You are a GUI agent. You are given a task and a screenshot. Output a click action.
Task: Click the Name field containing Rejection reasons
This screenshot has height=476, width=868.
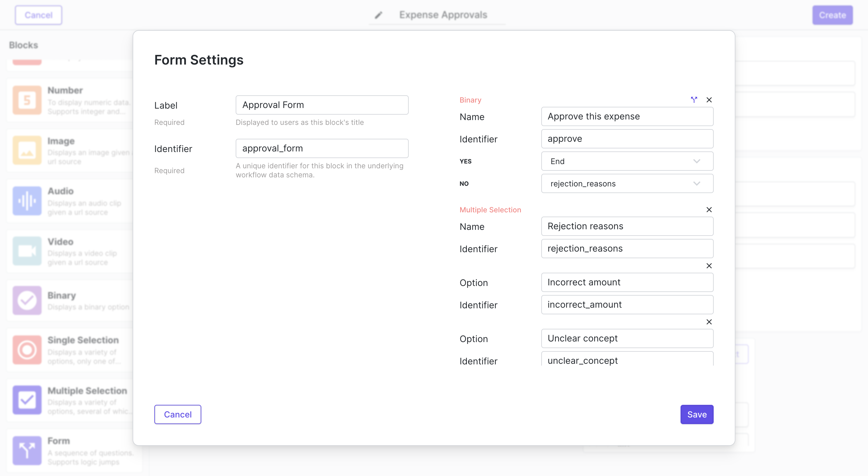tap(627, 226)
